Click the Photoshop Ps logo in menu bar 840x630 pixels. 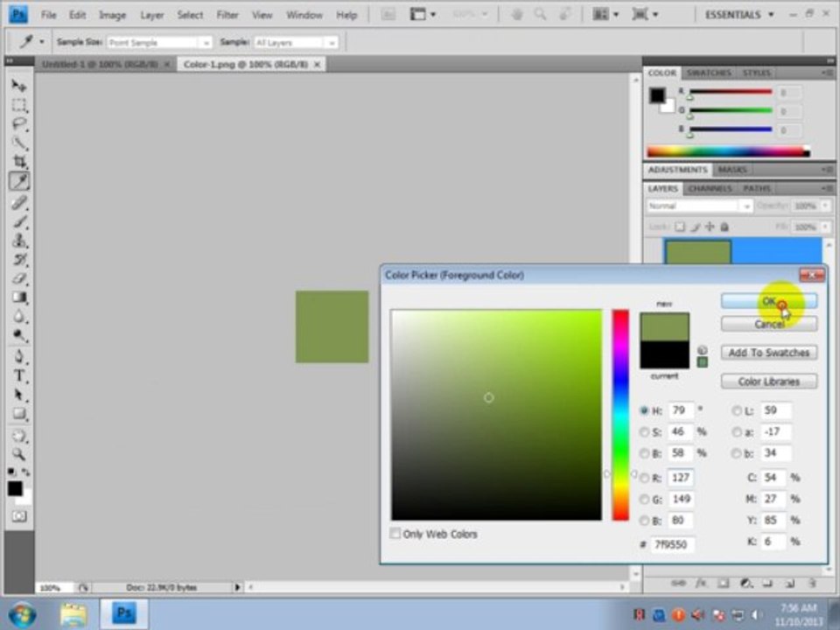(18, 15)
